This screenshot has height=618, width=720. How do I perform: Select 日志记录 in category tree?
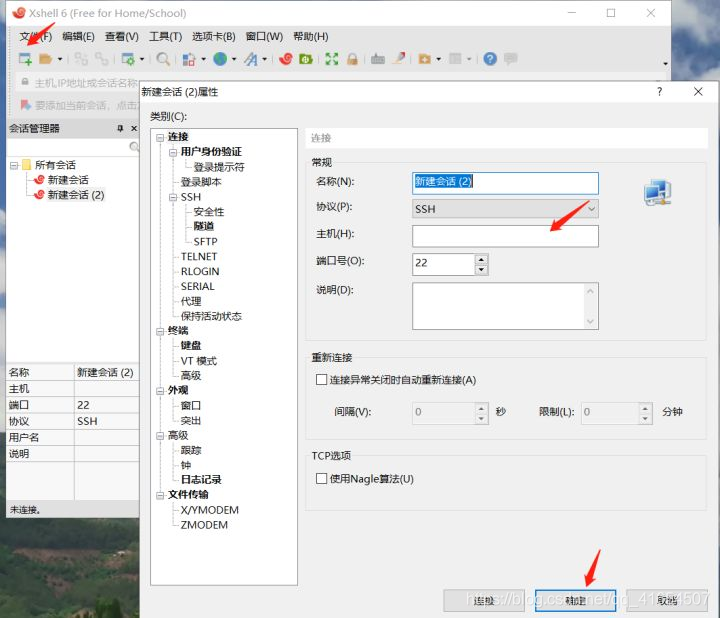pos(201,479)
